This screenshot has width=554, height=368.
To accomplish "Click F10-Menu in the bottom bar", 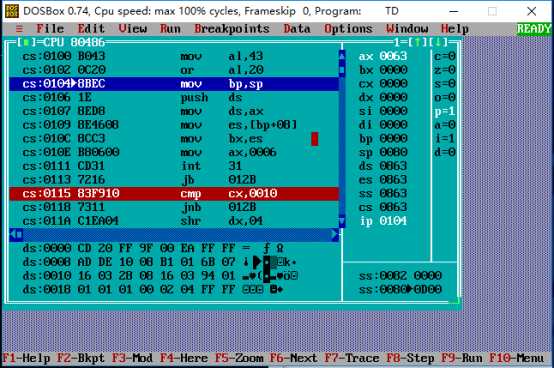I will (517, 358).
